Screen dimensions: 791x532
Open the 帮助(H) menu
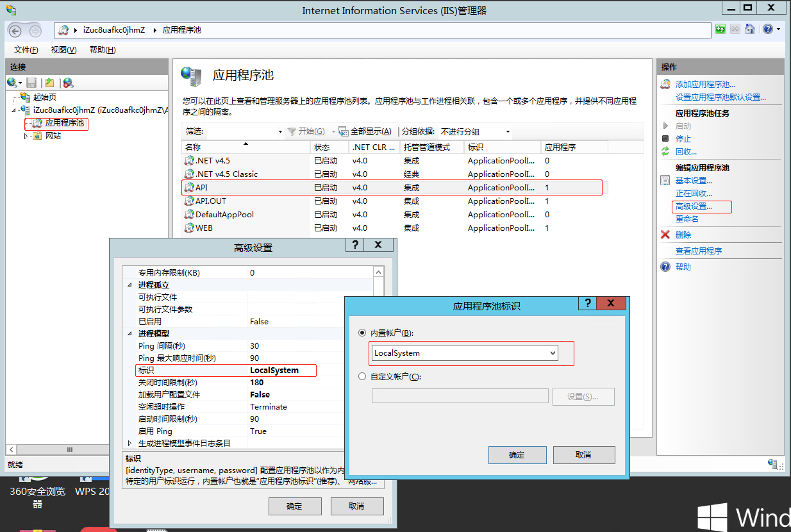coord(103,50)
